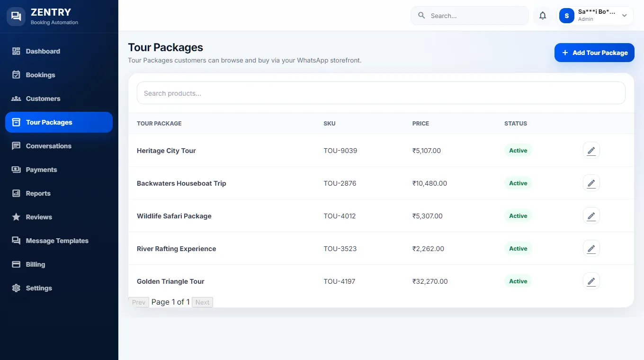Viewport: 644px width, 360px height.
Task: Open Billing section
Action: [59, 264]
